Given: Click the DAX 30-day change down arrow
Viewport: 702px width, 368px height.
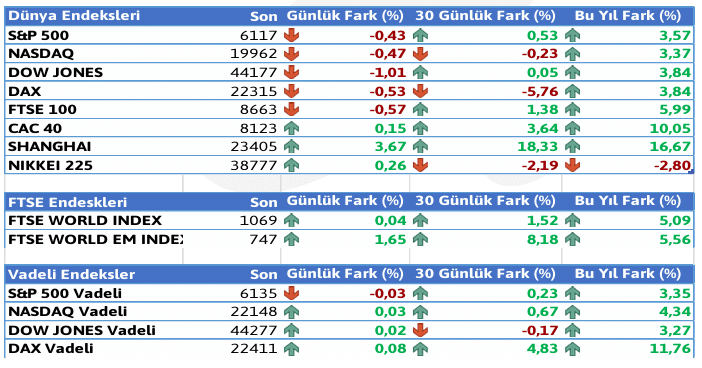Looking at the screenshot, I should click(420, 91).
